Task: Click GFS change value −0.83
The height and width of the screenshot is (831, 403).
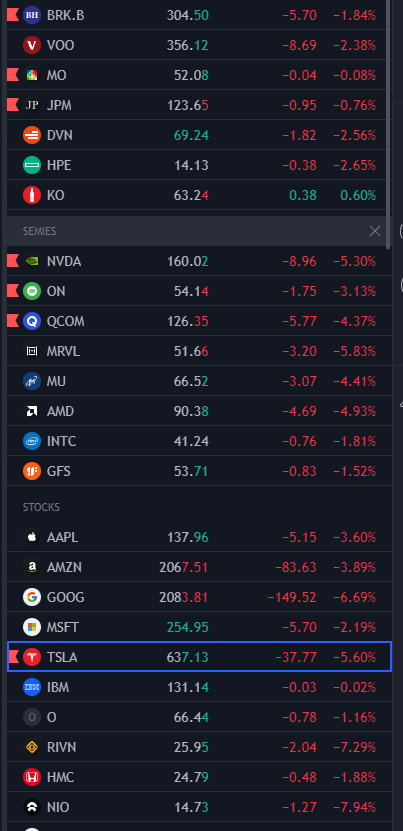Action: click(x=299, y=472)
